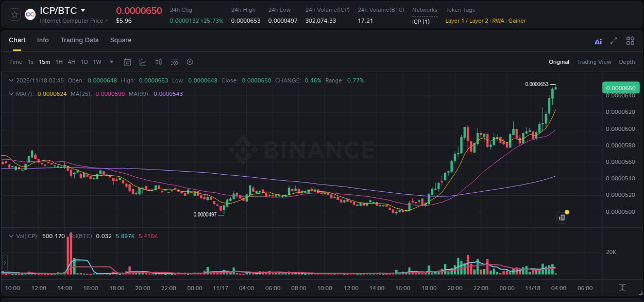Open chart settings via the hexagon icon
644x302 pixels.
coord(190,62)
